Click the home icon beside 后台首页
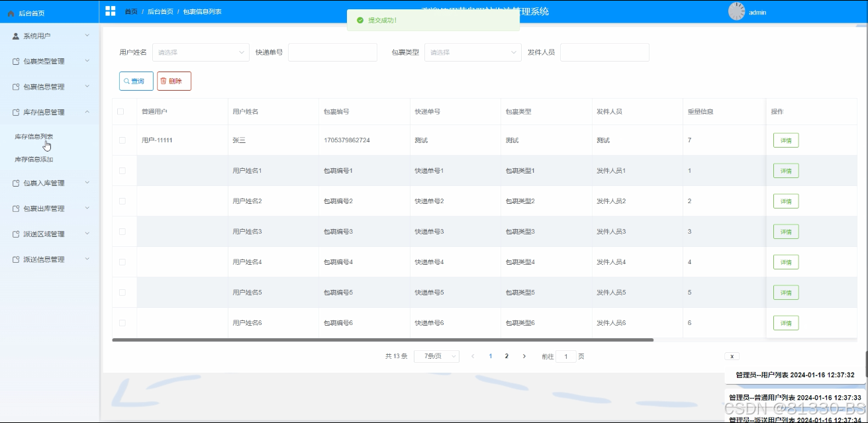The width and height of the screenshot is (868, 423). [11, 13]
